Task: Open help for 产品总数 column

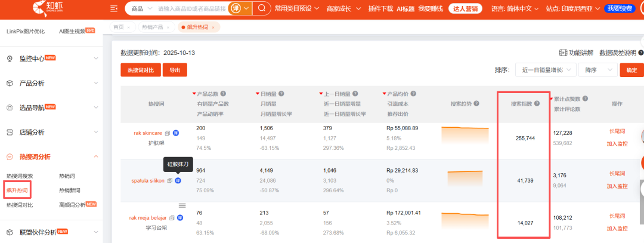Action: (x=223, y=94)
